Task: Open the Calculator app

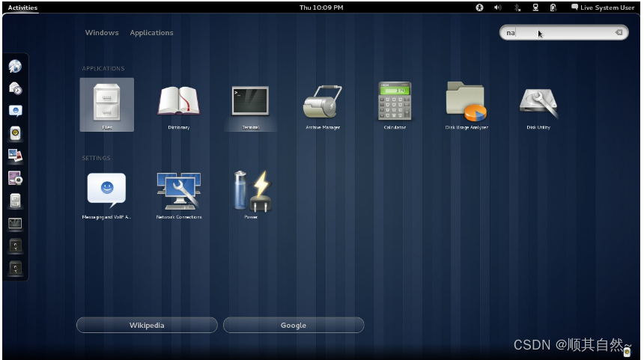Action: pyautogui.click(x=395, y=103)
